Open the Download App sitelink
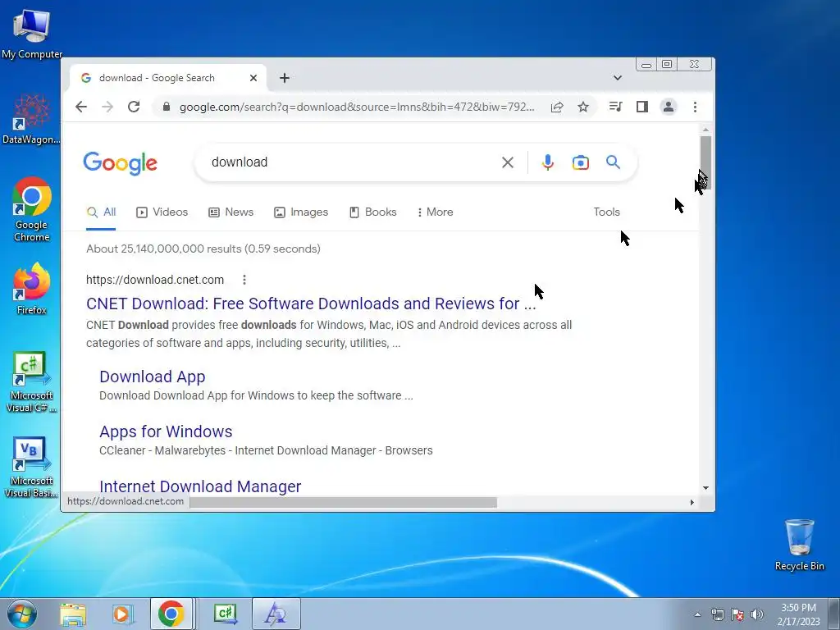Image resolution: width=840 pixels, height=630 pixels. tap(152, 377)
